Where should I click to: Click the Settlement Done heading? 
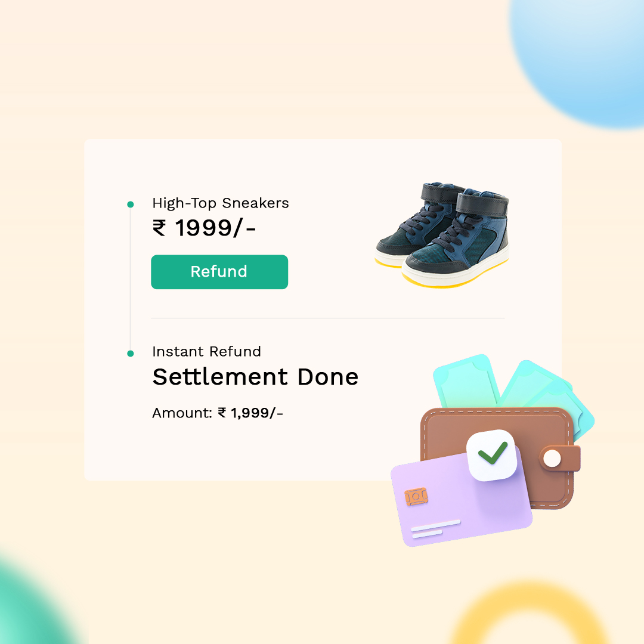(255, 377)
